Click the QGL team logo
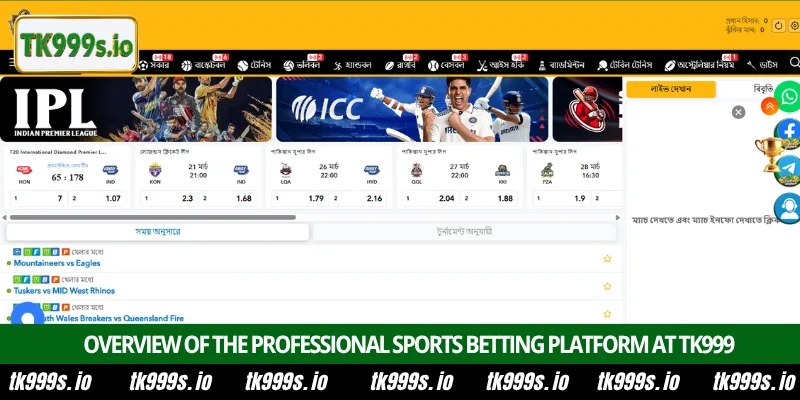This screenshot has height=400, width=800. point(417,170)
